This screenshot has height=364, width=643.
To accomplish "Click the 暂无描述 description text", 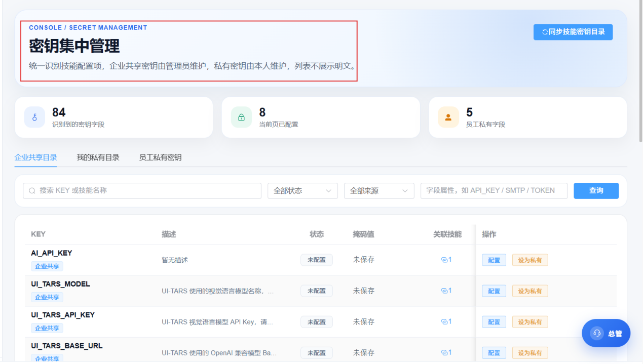I will tap(175, 260).
